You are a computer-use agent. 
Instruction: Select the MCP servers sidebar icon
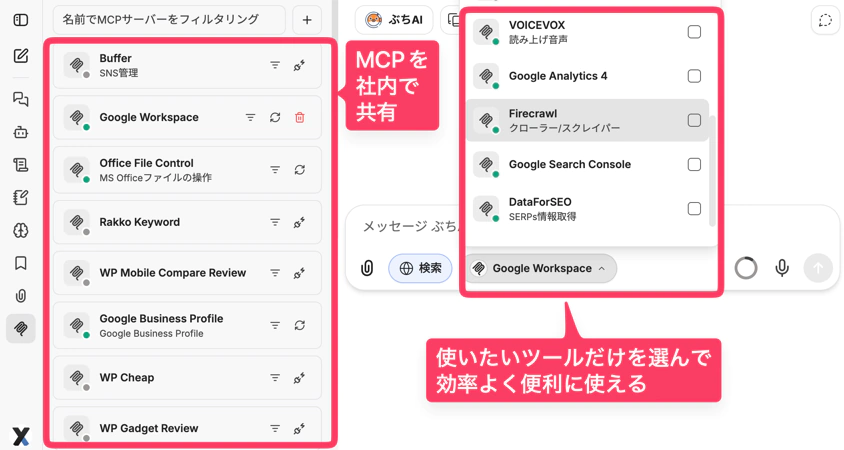click(20, 328)
